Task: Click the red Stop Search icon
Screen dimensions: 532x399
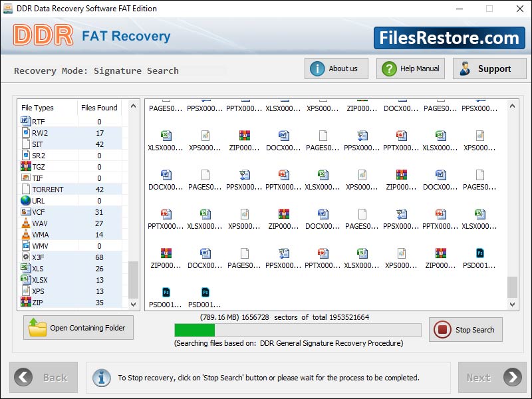Action: point(443,330)
